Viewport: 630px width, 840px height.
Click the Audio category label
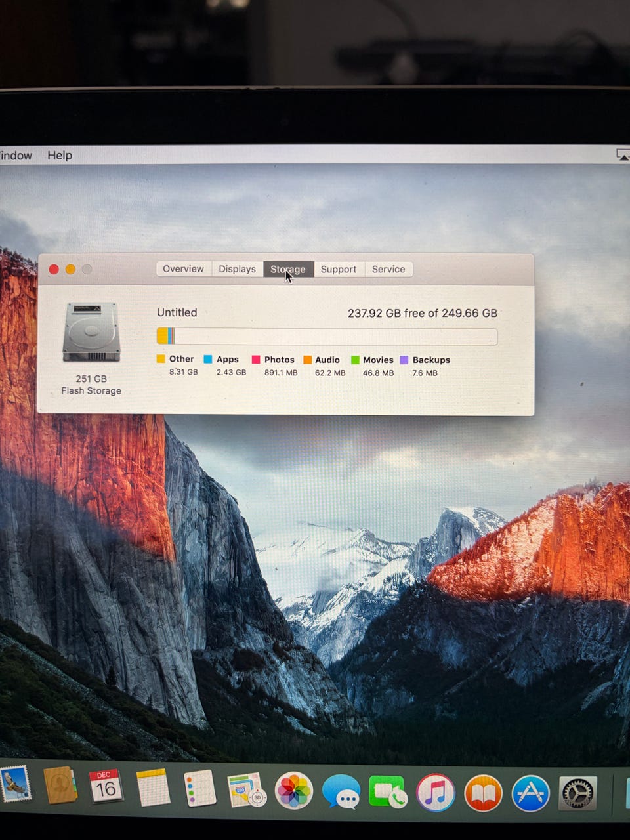327,360
